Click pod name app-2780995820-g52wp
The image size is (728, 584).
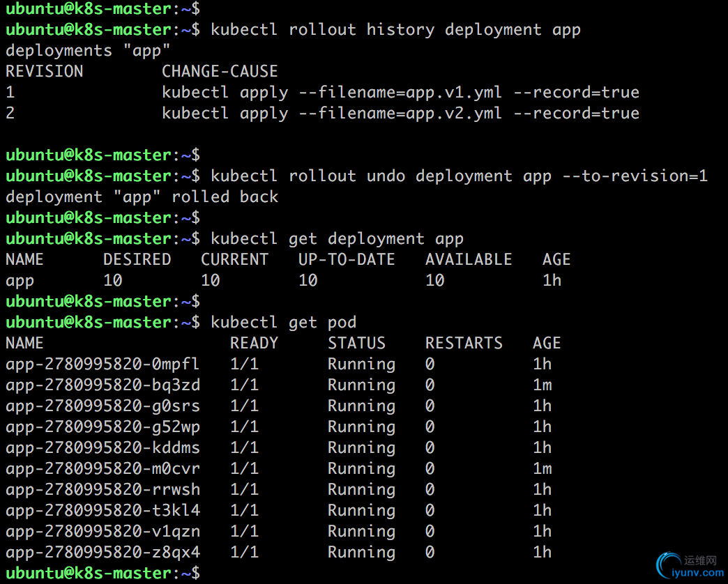tap(103, 427)
